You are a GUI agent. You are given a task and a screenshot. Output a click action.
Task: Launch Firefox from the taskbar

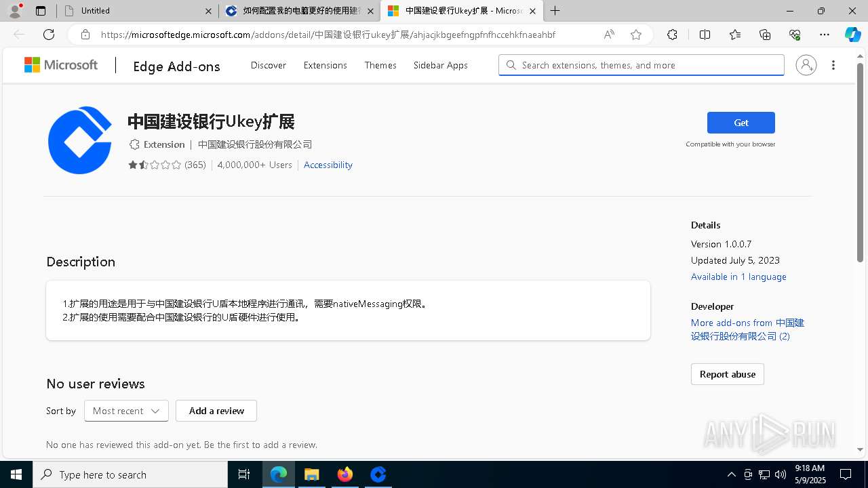click(345, 474)
